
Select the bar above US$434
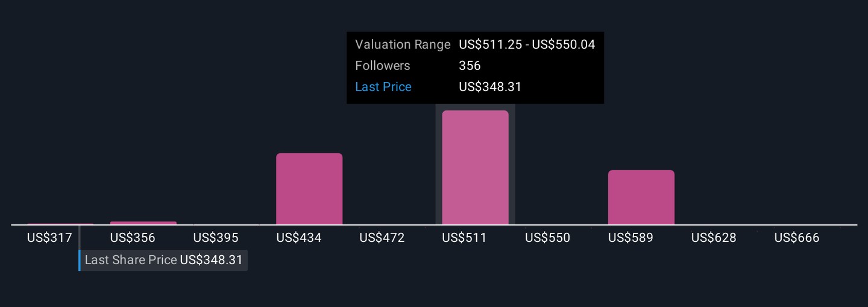(x=309, y=189)
